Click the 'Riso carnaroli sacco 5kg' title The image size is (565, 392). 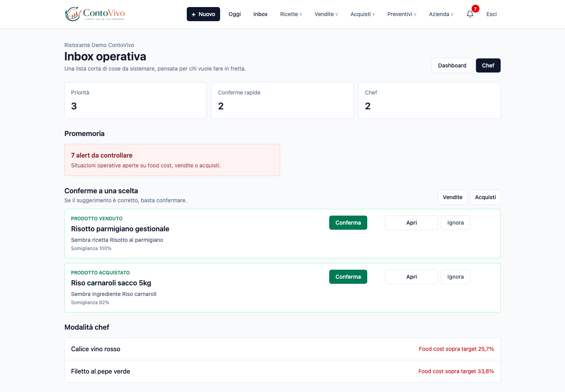pos(111,283)
